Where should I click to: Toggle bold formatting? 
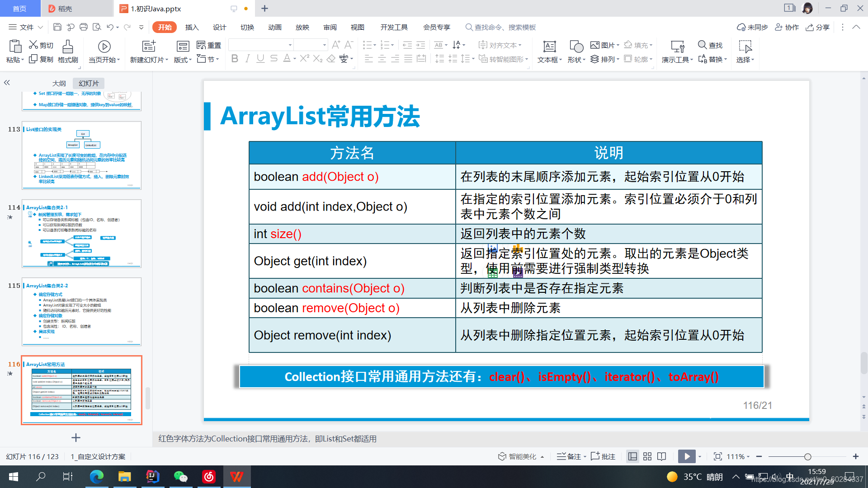pos(234,59)
